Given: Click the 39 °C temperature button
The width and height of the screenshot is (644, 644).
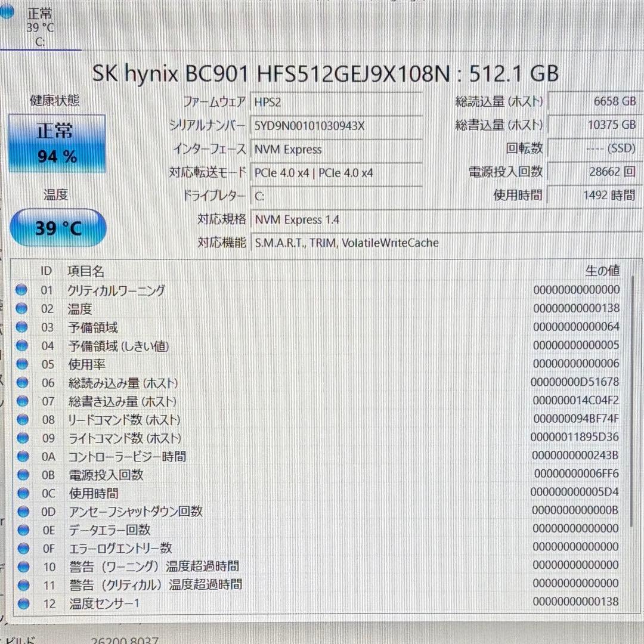Looking at the screenshot, I should tap(58, 228).
